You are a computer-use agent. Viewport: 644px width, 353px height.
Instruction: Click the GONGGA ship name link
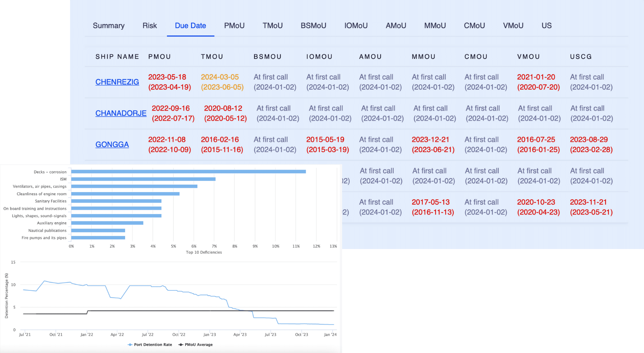point(112,145)
